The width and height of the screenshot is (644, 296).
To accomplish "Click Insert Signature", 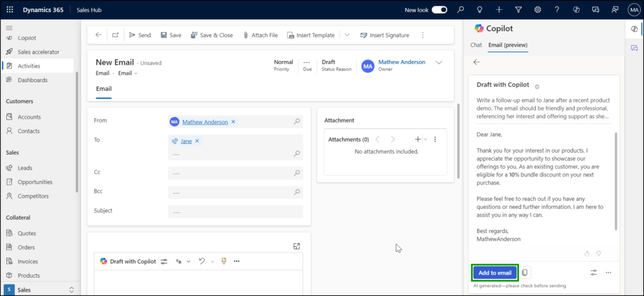I will [x=385, y=35].
